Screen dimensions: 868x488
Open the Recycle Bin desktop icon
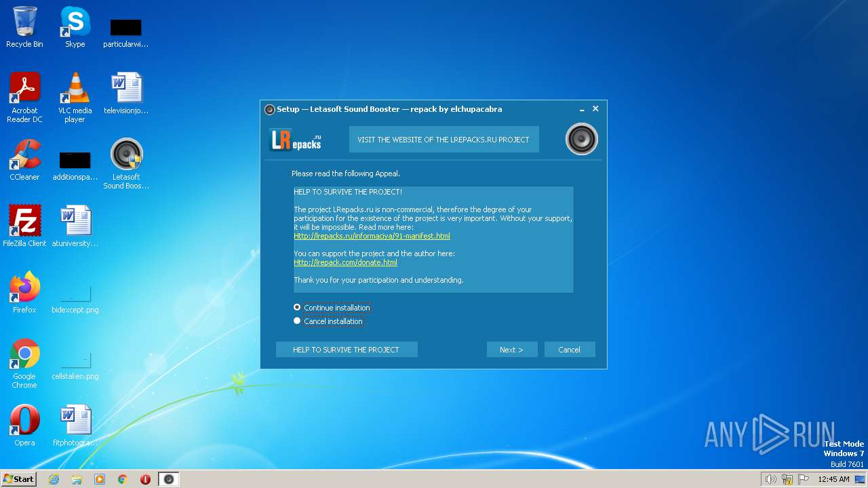point(24,27)
